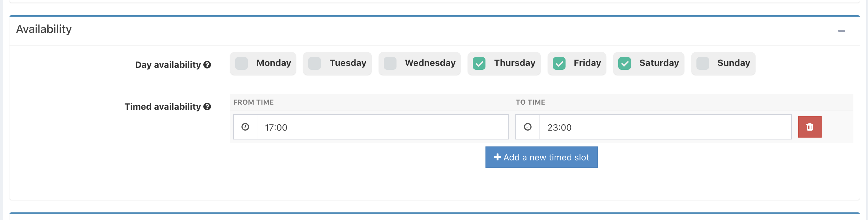This screenshot has height=220, width=868.
Task: Edit the 17:00 from time field
Action: pos(383,127)
